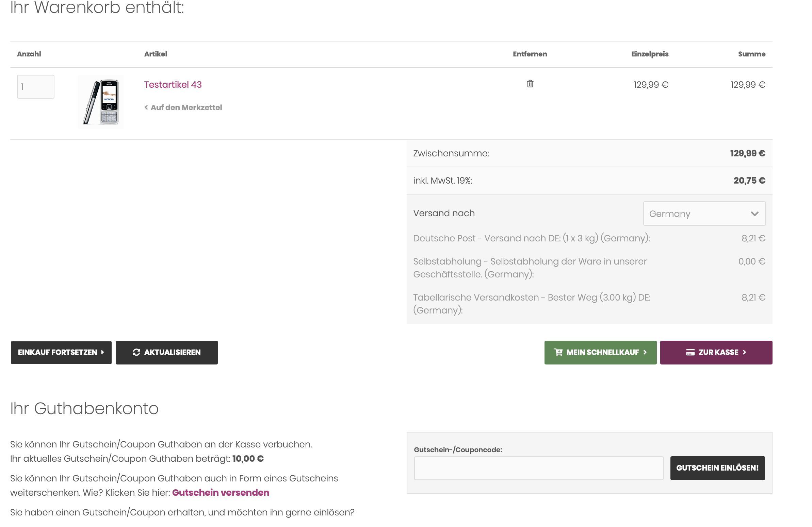812x527 pixels.
Task: Add item via Auf den Merkzettel link
Action: pos(186,107)
